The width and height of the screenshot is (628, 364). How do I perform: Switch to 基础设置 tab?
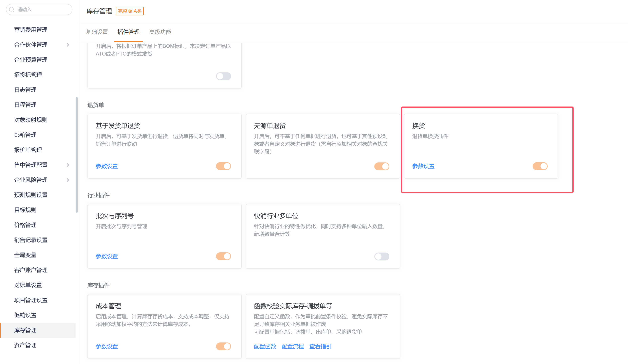[x=97, y=32]
